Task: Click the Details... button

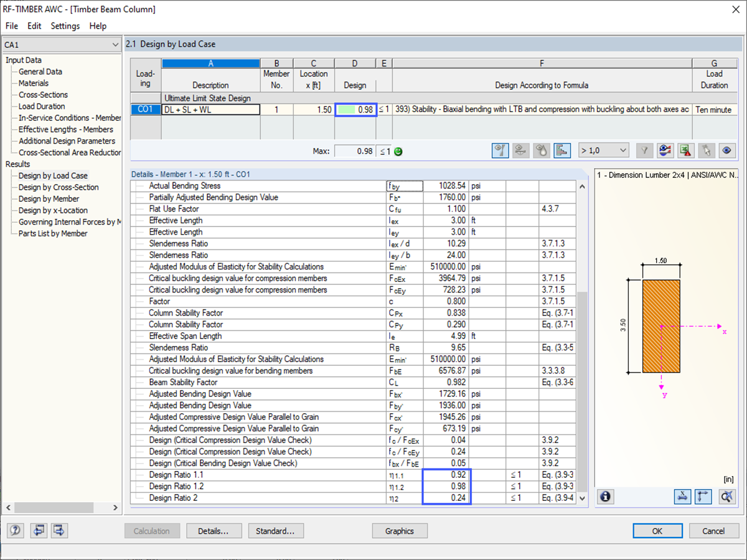Action: [213, 531]
